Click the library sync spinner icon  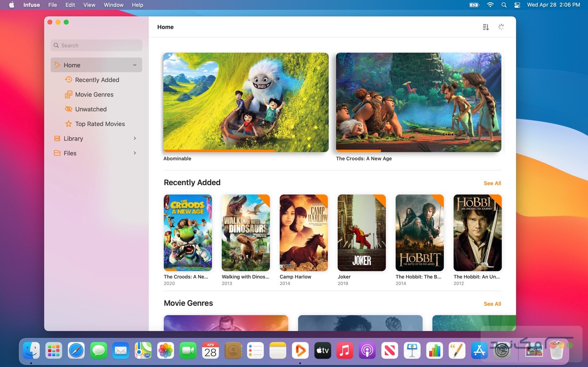coord(501,27)
